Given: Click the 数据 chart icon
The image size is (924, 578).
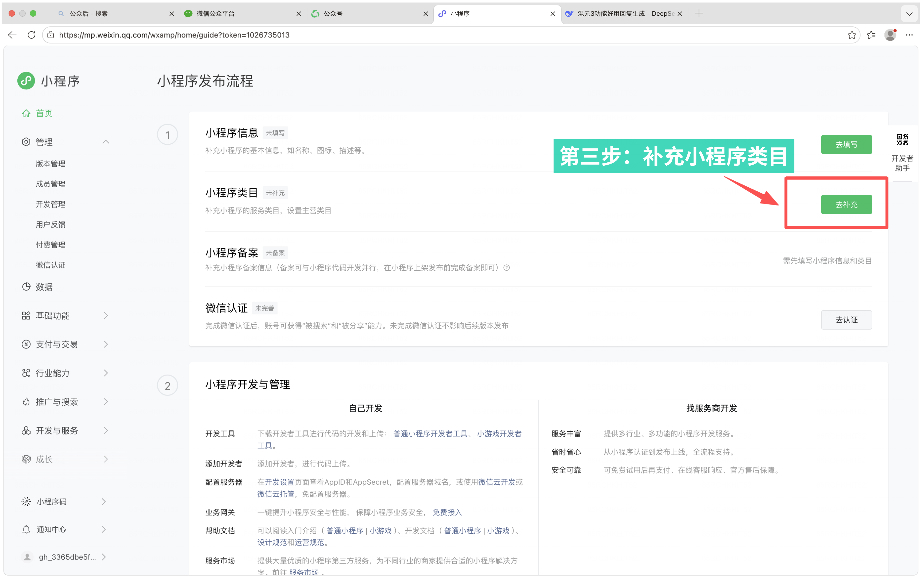Looking at the screenshot, I should [26, 287].
